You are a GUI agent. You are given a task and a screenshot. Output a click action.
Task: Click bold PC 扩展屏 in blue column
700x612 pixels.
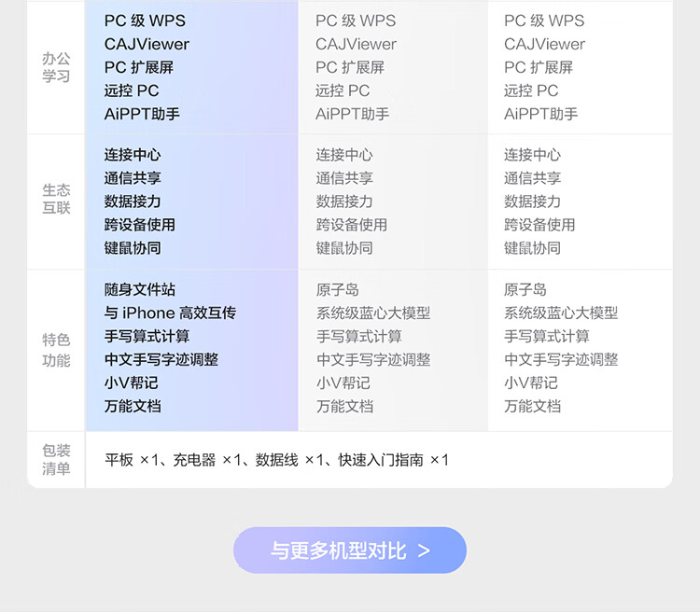pos(139,67)
